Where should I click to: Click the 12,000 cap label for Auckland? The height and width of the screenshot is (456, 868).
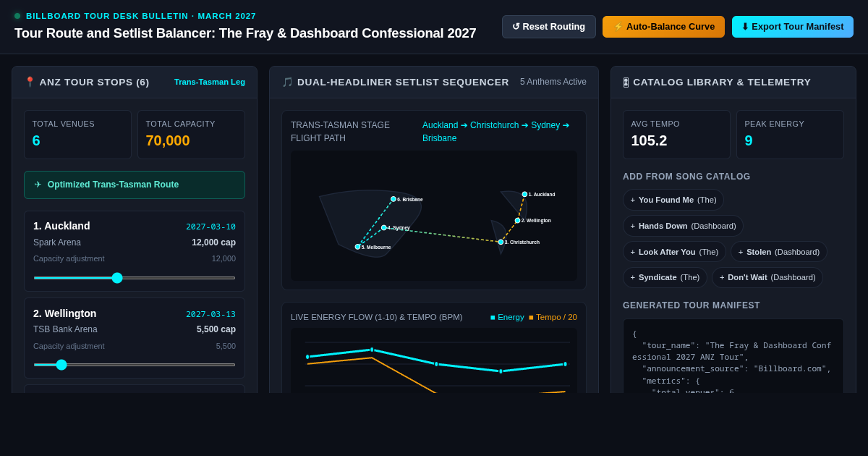coord(213,242)
